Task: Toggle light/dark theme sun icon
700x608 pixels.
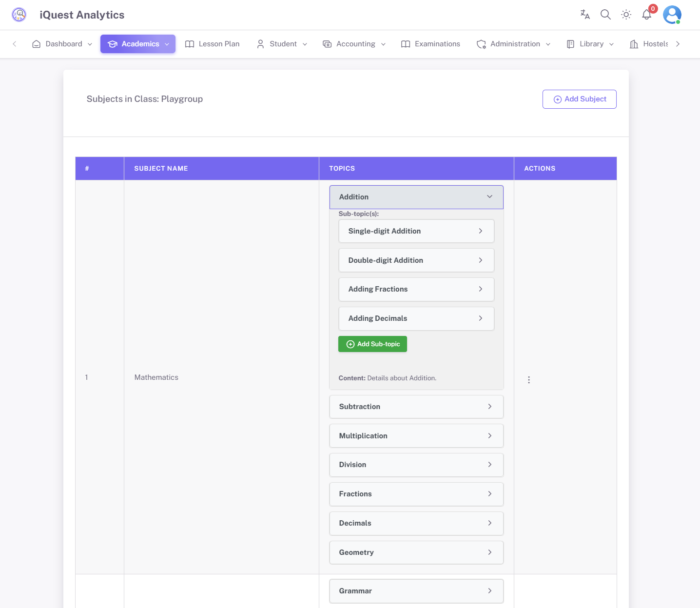Action: coord(626,15)
